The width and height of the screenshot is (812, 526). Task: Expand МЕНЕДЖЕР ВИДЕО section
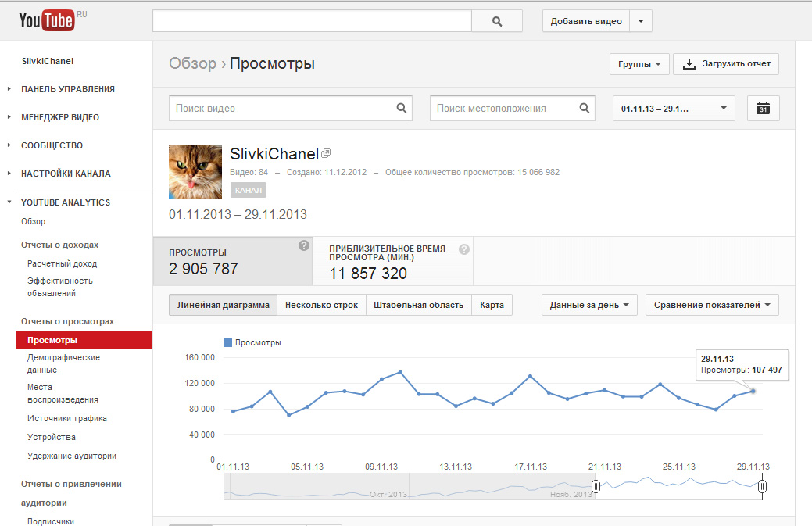59,117
